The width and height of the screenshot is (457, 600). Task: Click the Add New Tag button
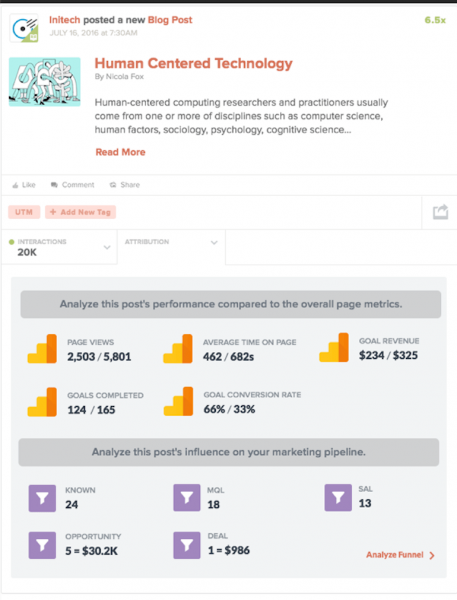(80, 212)
